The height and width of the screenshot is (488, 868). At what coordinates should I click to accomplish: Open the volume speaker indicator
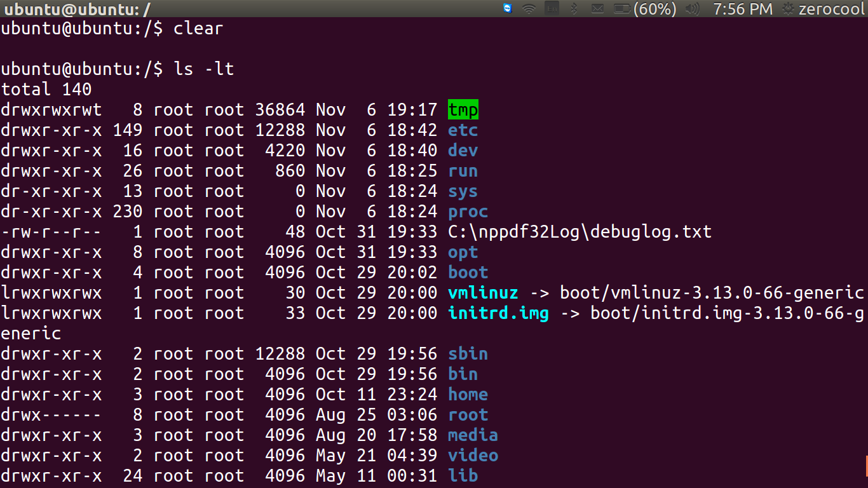(692, 8)
